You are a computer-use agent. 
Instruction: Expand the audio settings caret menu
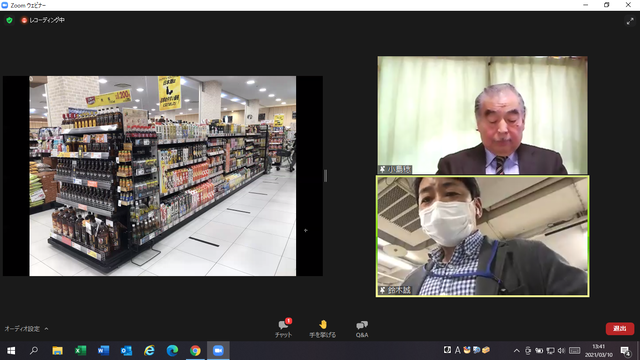click(x=47, y=329)
